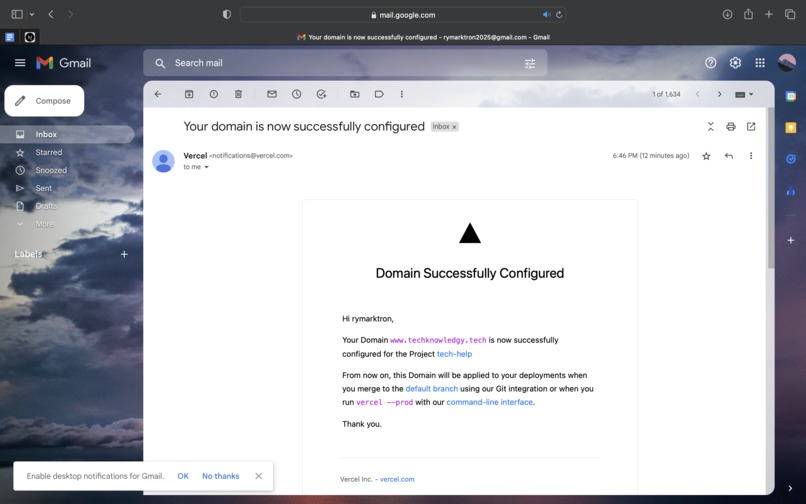Mark email as unread

[272, 94]
